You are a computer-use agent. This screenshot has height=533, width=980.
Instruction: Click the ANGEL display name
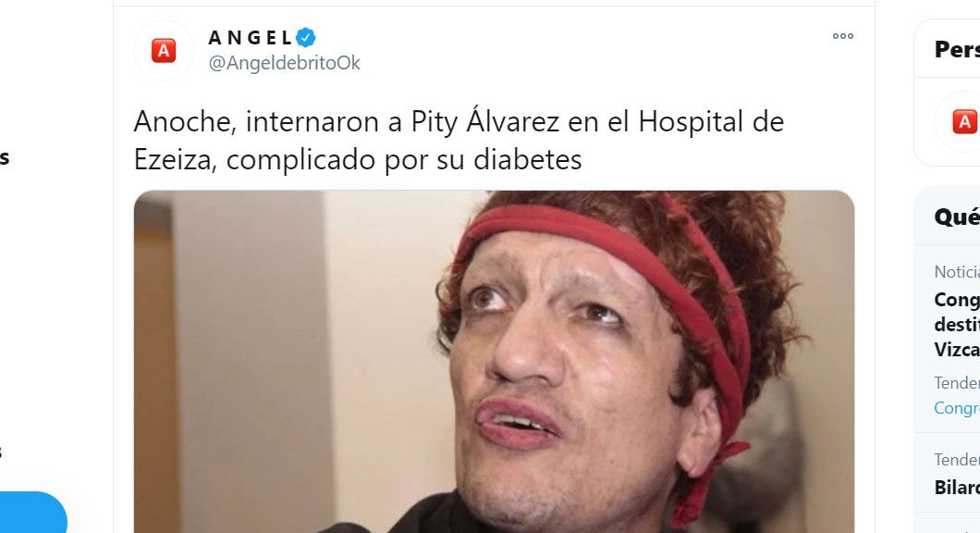pyautogui.click(x=250, y=38)
